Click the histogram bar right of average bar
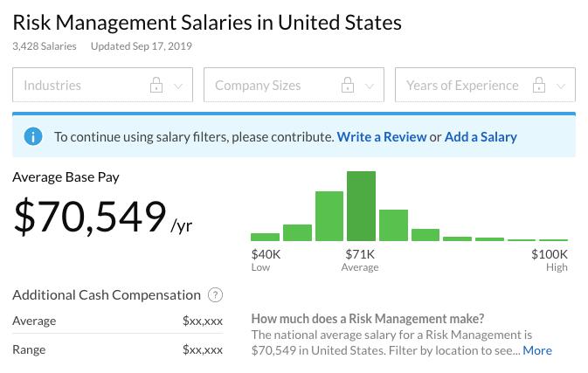 coord(393,225)
